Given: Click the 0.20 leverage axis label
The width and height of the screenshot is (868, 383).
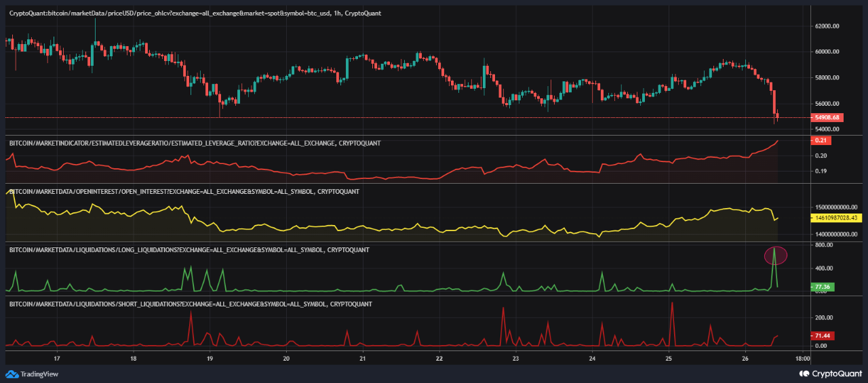Looking at the screenshot, I should 820,156.
